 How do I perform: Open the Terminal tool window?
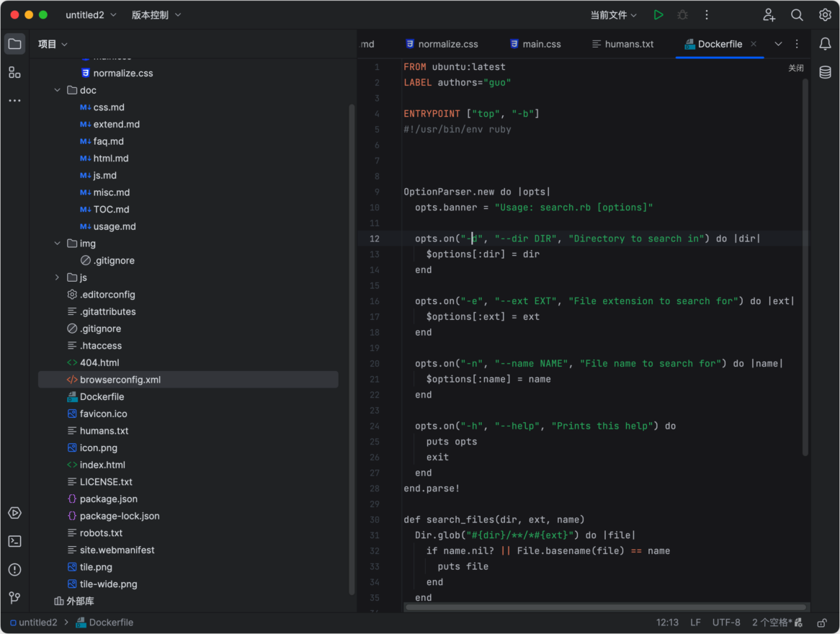click(15, 541)
